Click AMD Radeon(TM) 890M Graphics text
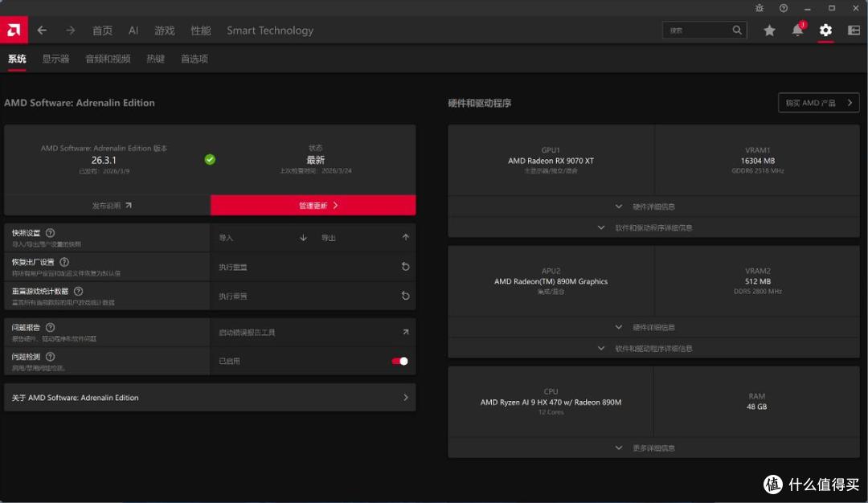 551,281
